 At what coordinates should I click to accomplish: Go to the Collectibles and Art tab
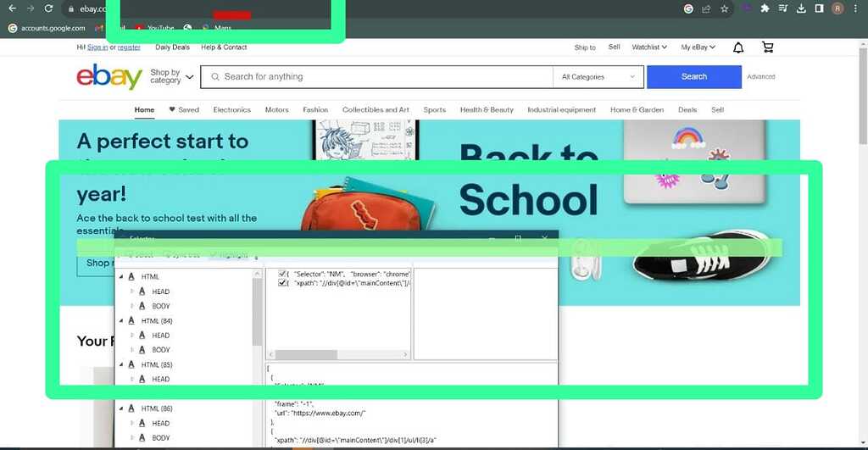pyautogui.click(x=376, y=110)
